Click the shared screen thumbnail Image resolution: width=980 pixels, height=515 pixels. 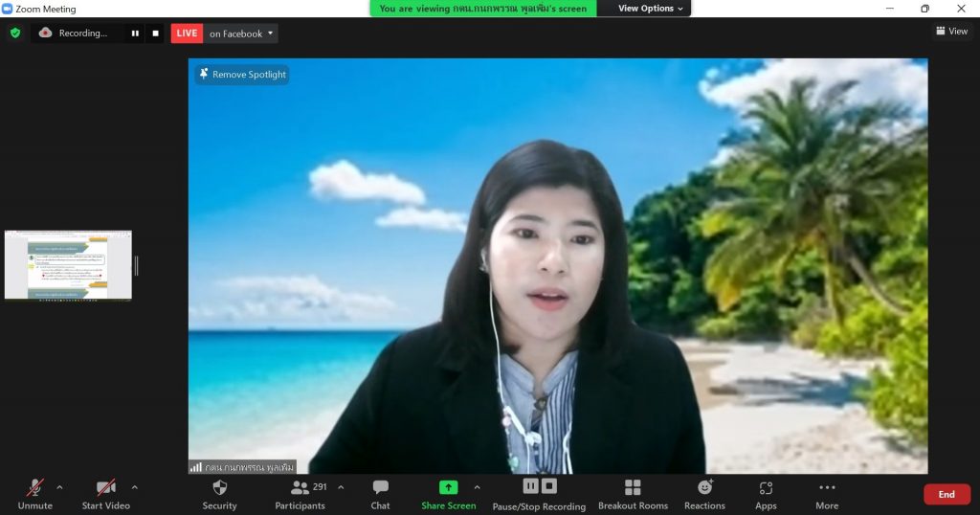pyautogui.click(x=68, y=265)
